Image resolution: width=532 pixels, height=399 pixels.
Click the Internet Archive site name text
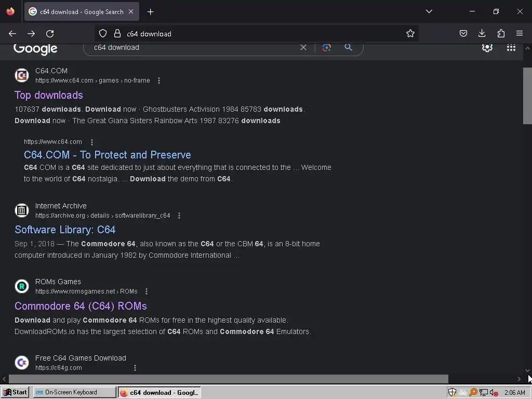tap(61, 206)
